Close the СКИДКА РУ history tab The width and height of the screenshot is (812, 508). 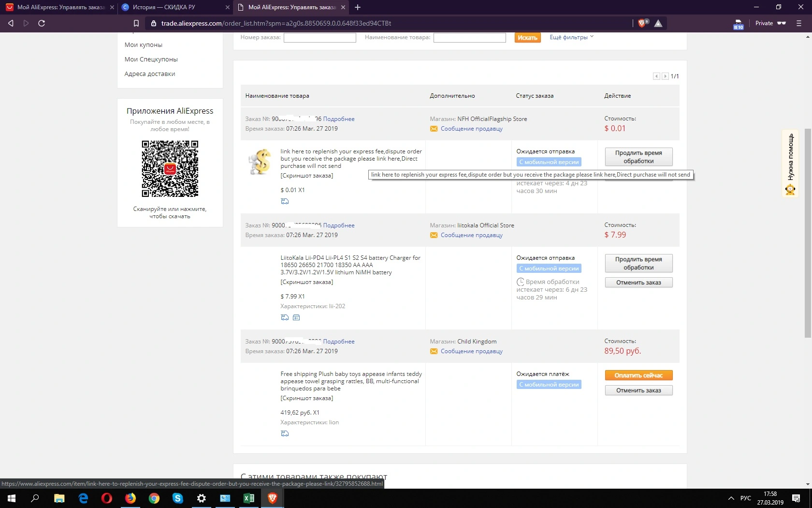228,7
